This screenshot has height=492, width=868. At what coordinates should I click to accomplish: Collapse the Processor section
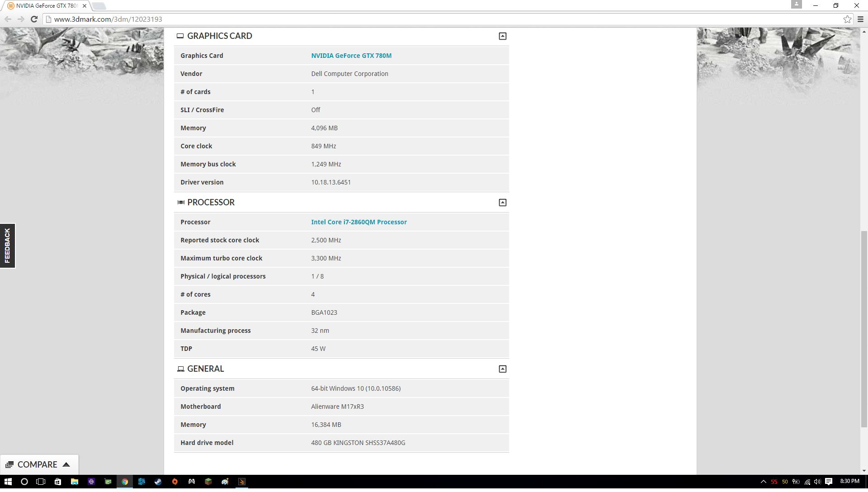pos(502,203)
